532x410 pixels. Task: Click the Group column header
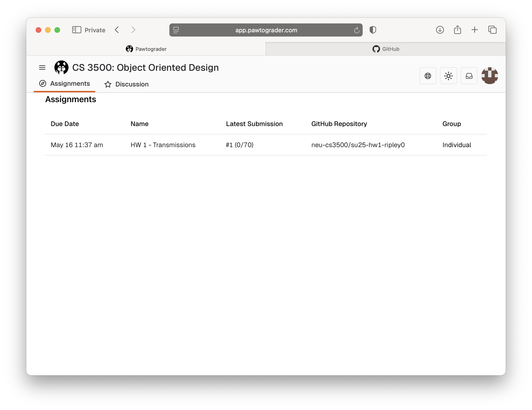[452, 124]
